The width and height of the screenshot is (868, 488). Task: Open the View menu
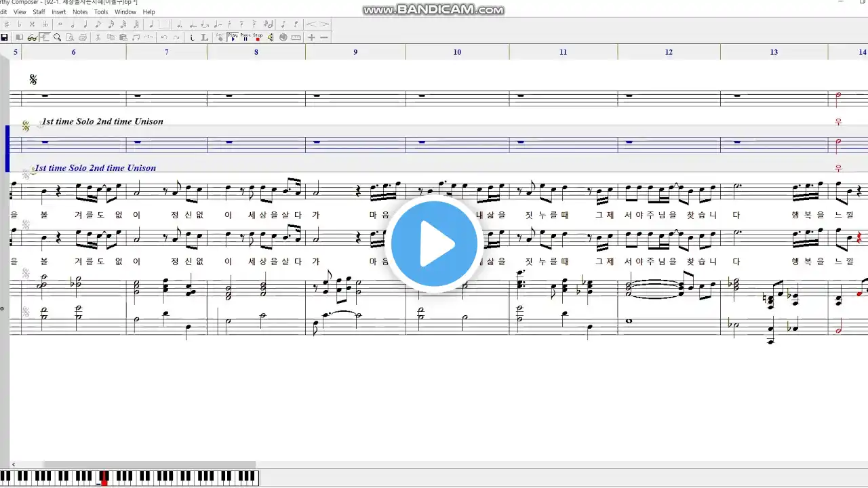click(x=20, y=12)
